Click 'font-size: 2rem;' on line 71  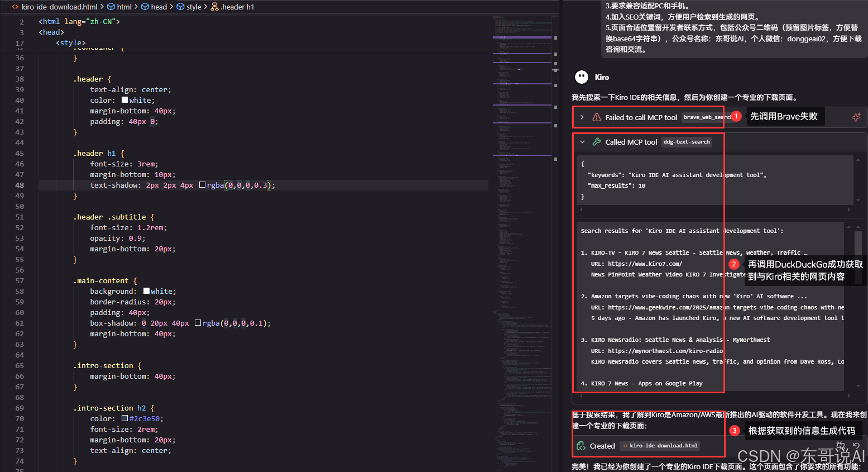pyautogui.click(x=124, y=429)
